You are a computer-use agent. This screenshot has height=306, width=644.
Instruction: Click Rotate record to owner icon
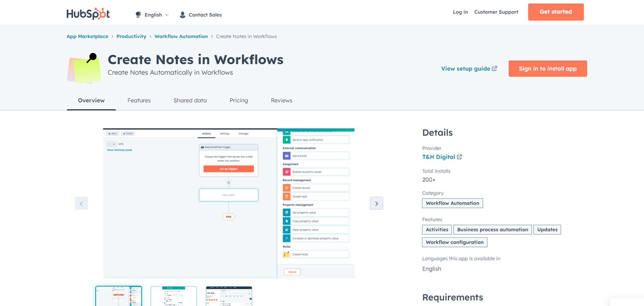[287, 172]
